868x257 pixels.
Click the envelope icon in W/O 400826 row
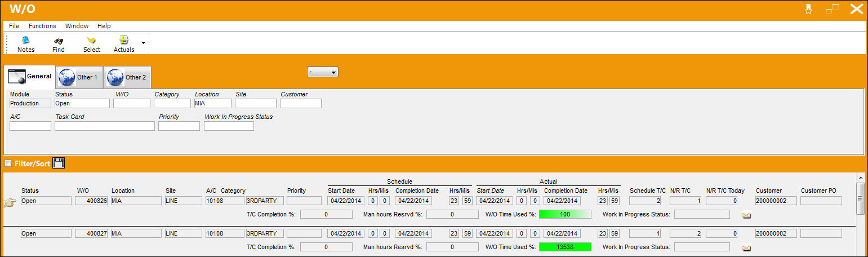[747, 215]
